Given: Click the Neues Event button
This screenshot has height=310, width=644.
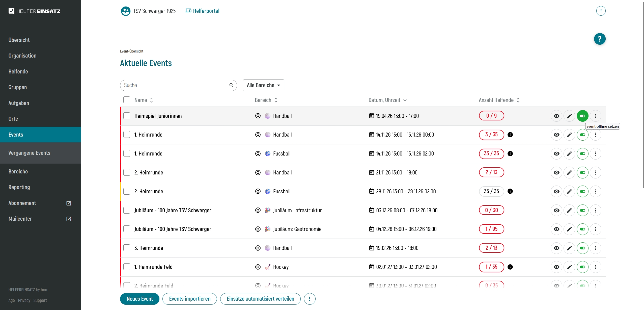Looking at the screenshot, I should click(139, 299).
